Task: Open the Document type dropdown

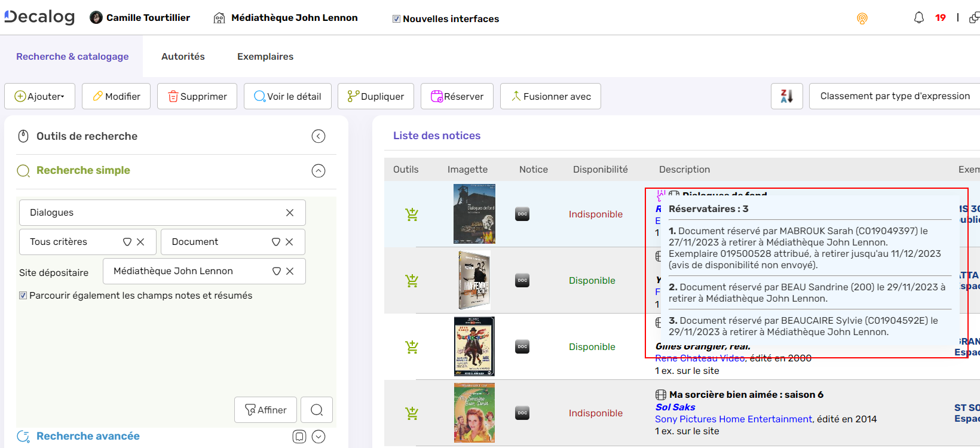Action: pyautogui.click(x=275, y=242)
